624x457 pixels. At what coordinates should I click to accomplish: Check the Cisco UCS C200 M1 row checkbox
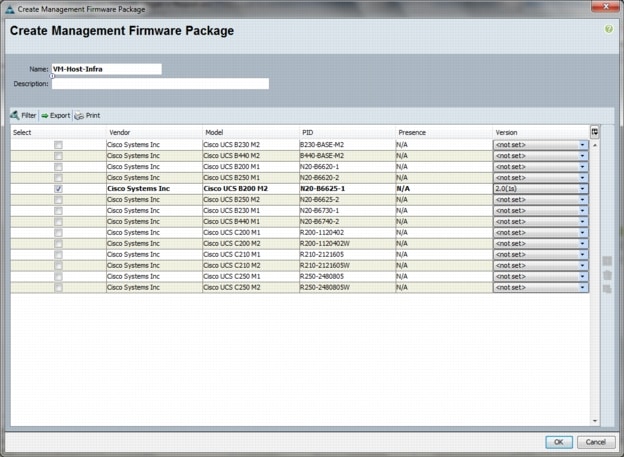point(58,232)
